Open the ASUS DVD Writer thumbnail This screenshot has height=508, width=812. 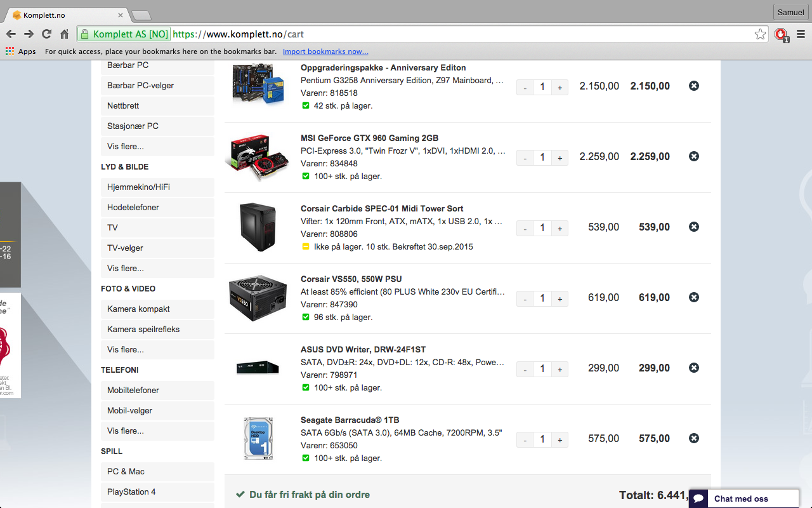(258, 368)
